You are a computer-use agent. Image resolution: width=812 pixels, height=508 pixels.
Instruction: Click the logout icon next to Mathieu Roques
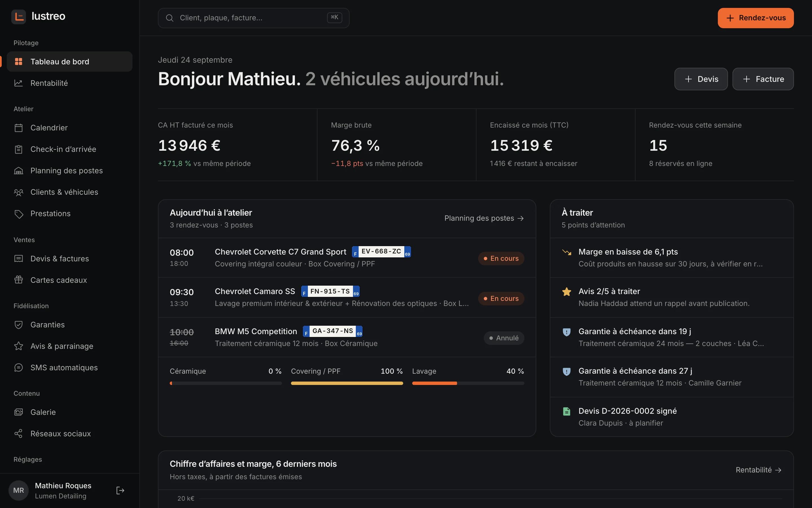coord(120,491)
